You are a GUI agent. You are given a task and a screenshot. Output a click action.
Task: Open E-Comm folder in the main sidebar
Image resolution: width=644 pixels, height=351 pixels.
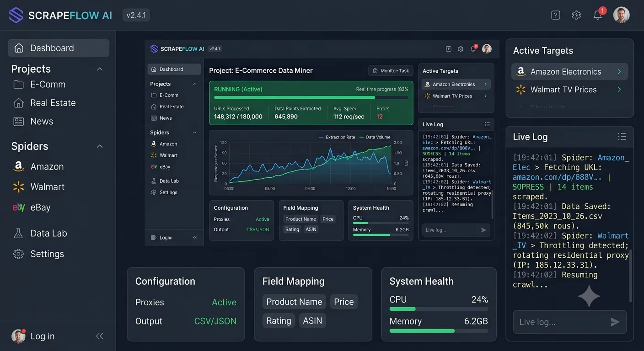39,85
